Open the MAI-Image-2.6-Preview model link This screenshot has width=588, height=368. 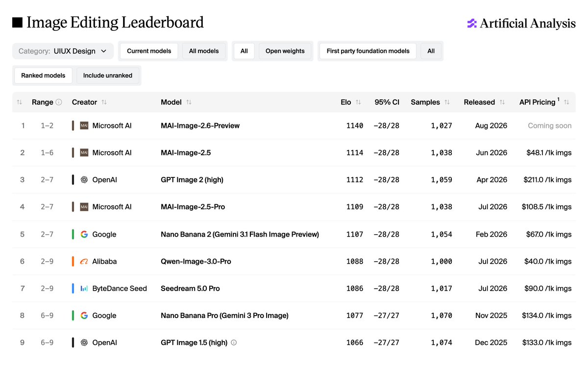pos(200,125)
